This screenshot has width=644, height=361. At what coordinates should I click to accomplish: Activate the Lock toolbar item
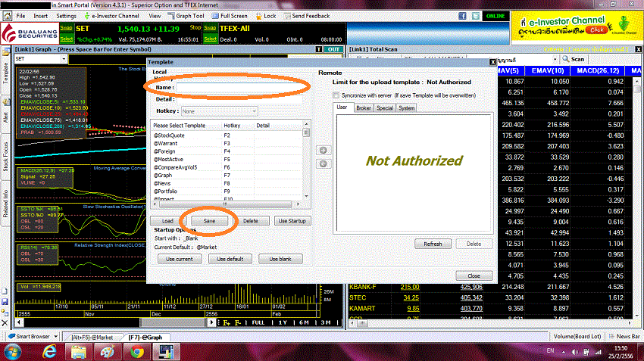[266, 16]
